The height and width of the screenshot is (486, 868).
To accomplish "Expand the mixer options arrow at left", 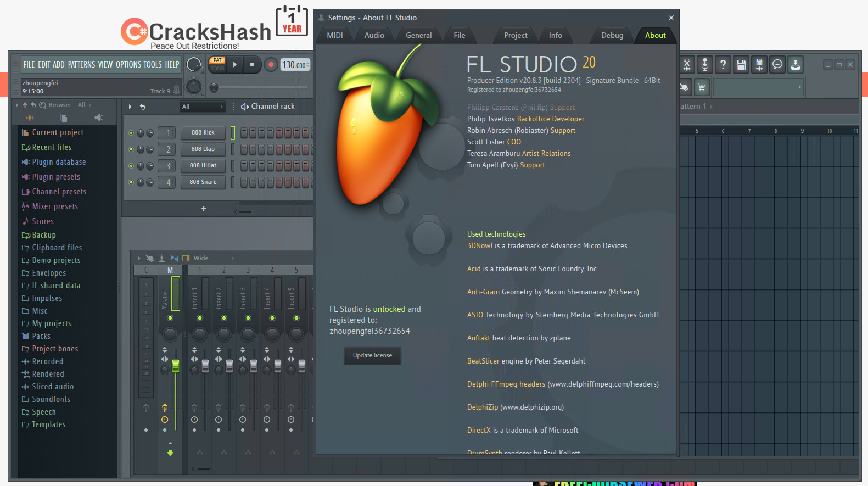I will 139,258.
